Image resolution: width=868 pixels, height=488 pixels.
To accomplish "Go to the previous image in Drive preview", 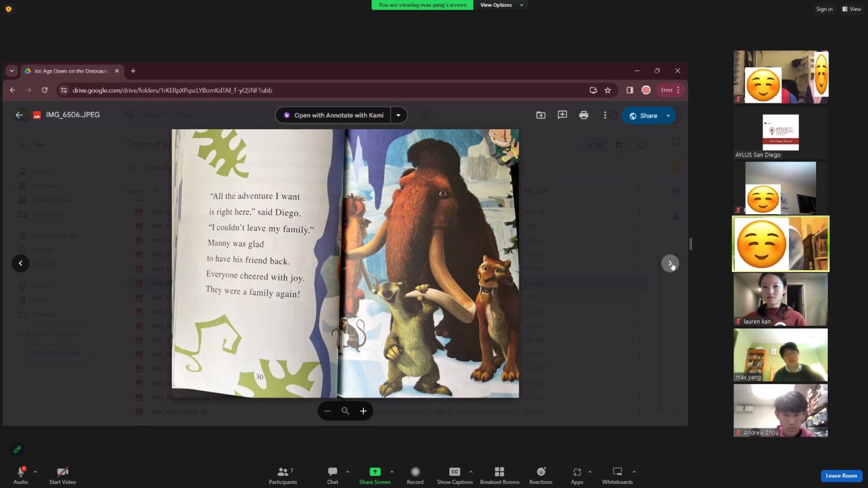I will [20, 263].
